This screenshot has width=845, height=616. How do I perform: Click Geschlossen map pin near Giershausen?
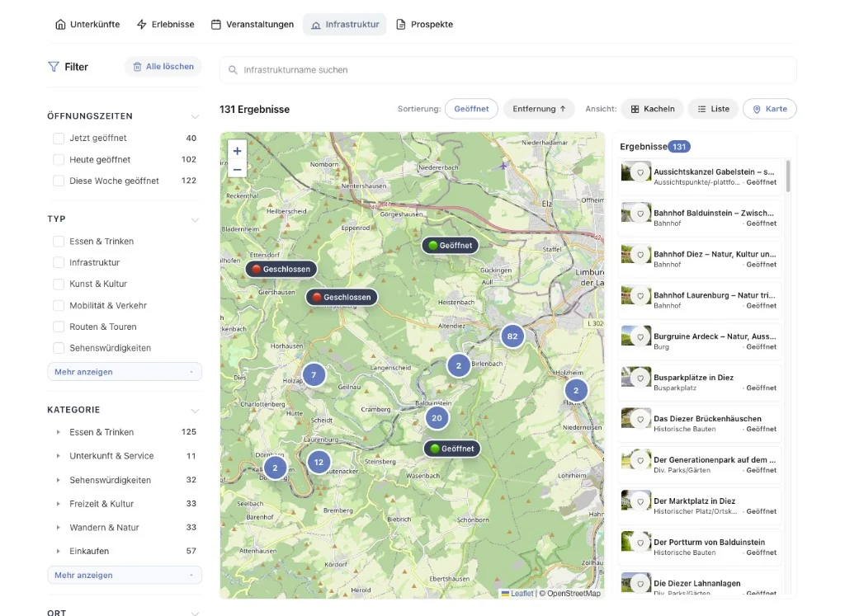[342, 297]
